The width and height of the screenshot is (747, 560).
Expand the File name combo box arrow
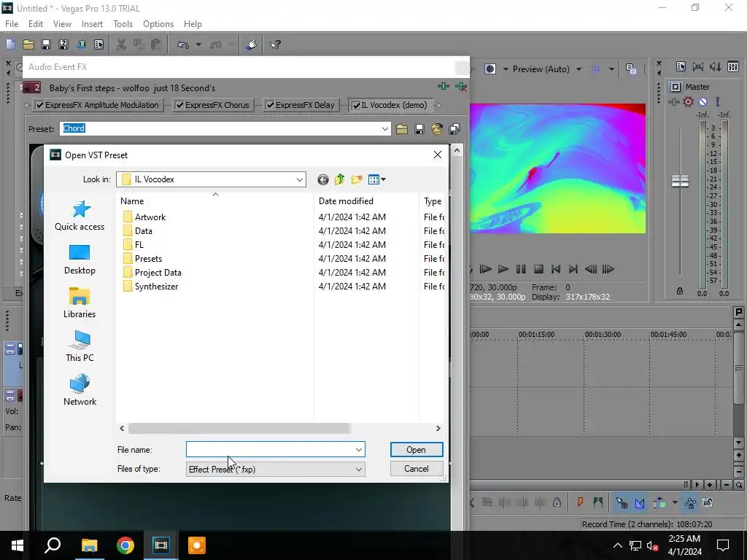(359, 449)
